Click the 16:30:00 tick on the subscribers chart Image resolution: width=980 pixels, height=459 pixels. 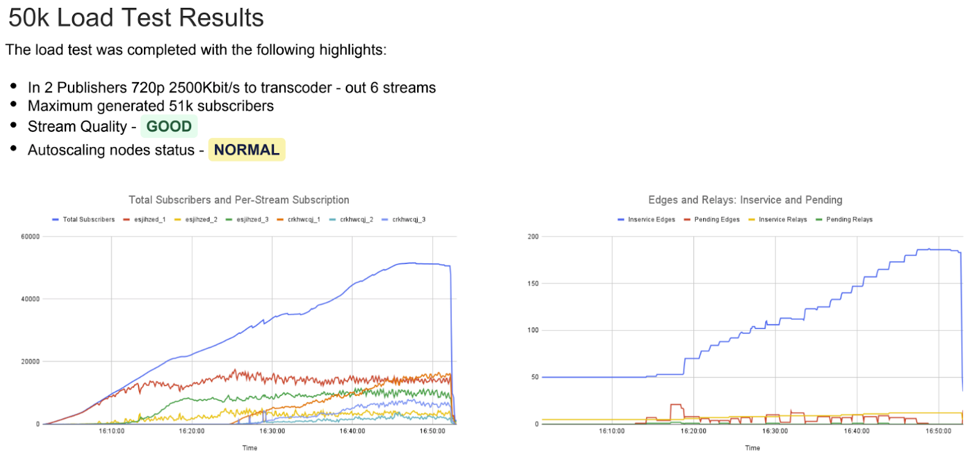272,431
